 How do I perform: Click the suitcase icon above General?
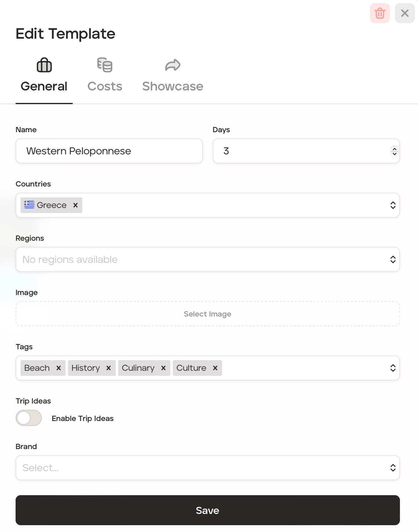coord(44,65)
